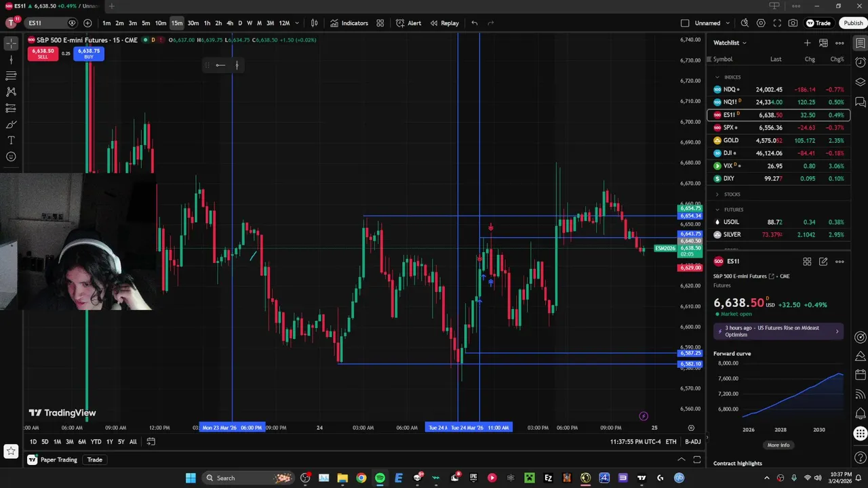The height and width of the screenshot is (488, 868).
Task: Select NDQ row in Watchlist
Action: pyautogui.click(x=778, y=89)
